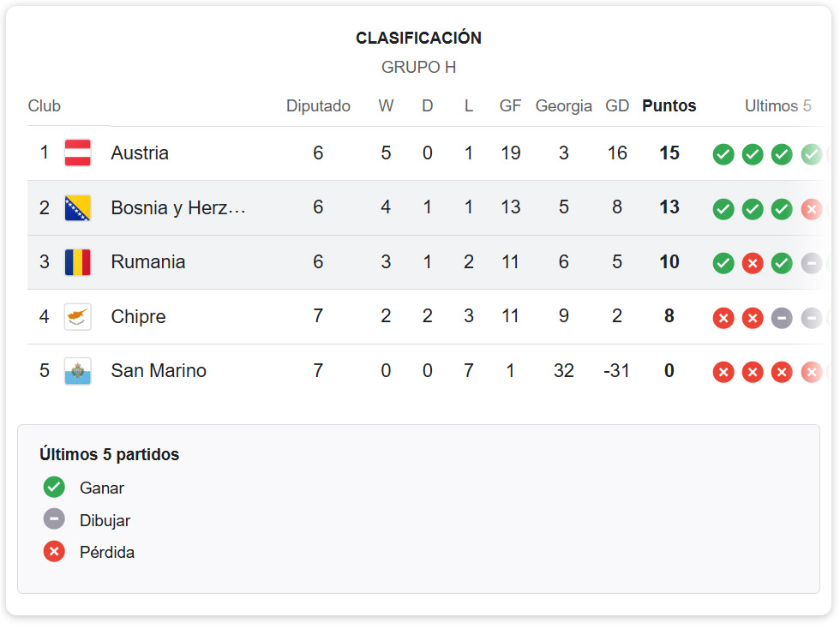Click the Austria flag icon
The width and height of the screenshot is (840, 629).
pyautogui.click(x=78, y=153)
